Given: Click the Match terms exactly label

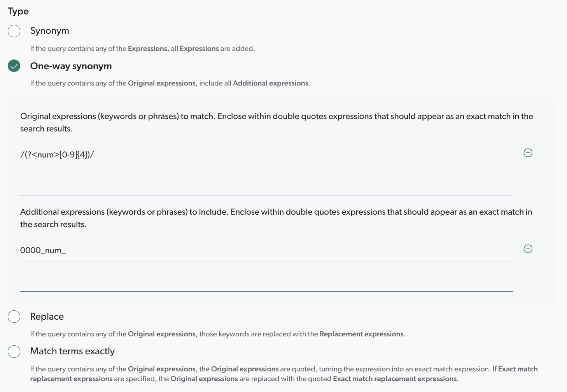Looking at the screenshot, I should pyautogui.click(x=72, y=351).
